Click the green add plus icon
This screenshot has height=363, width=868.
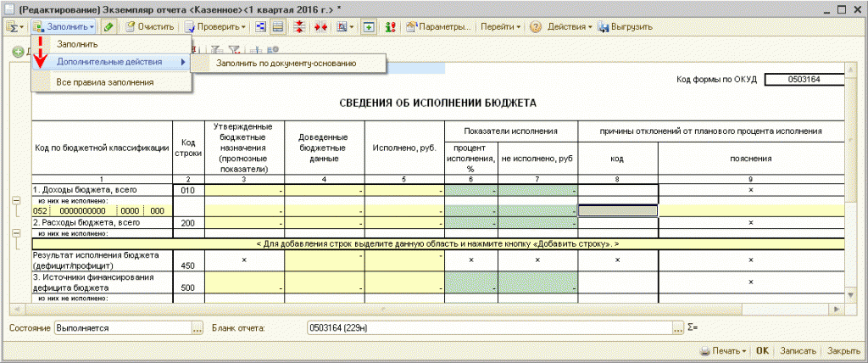coord(17,50)
